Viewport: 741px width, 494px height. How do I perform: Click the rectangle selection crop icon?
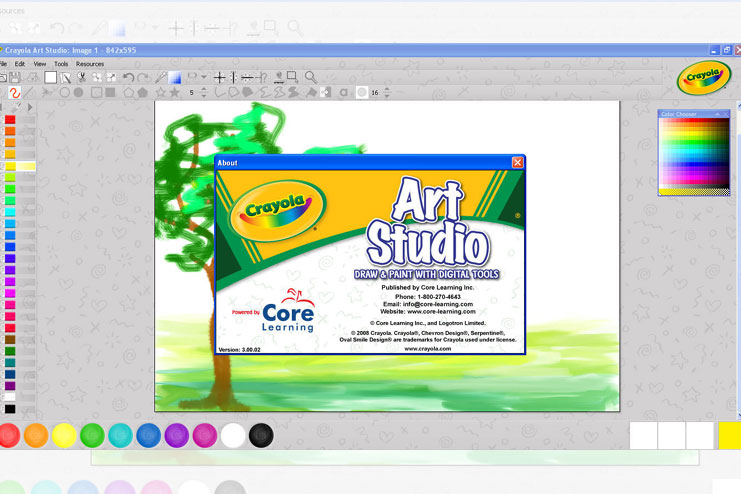pos(293,77)
